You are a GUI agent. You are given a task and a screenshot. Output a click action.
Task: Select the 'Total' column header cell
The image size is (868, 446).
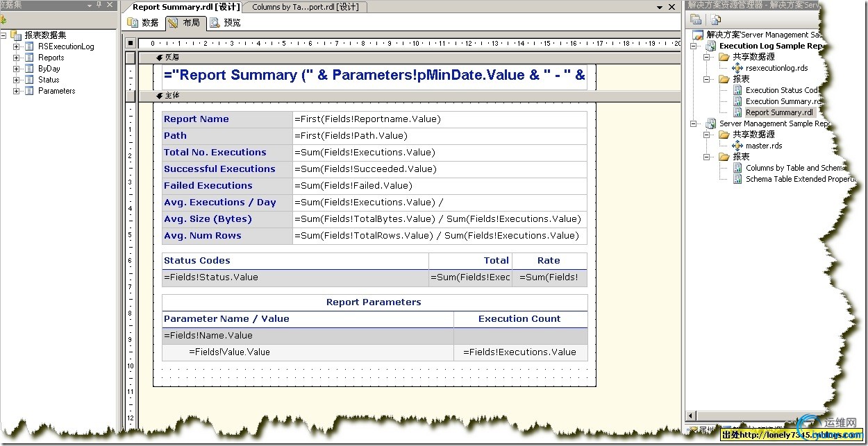coord(470,261)
